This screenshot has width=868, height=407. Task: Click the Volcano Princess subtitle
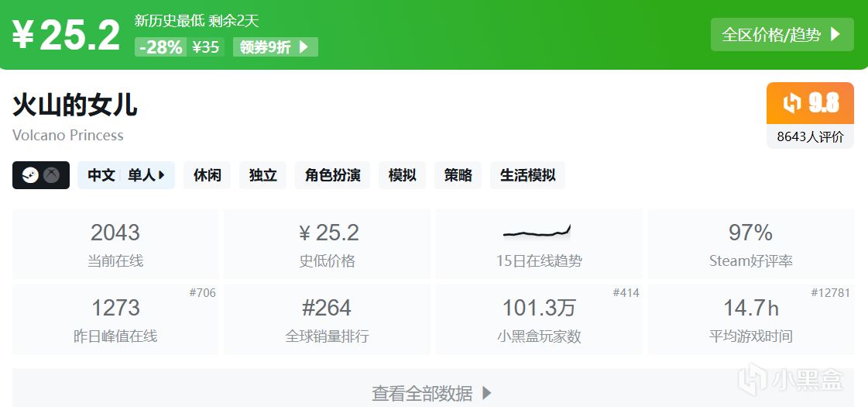click(67, 136)
